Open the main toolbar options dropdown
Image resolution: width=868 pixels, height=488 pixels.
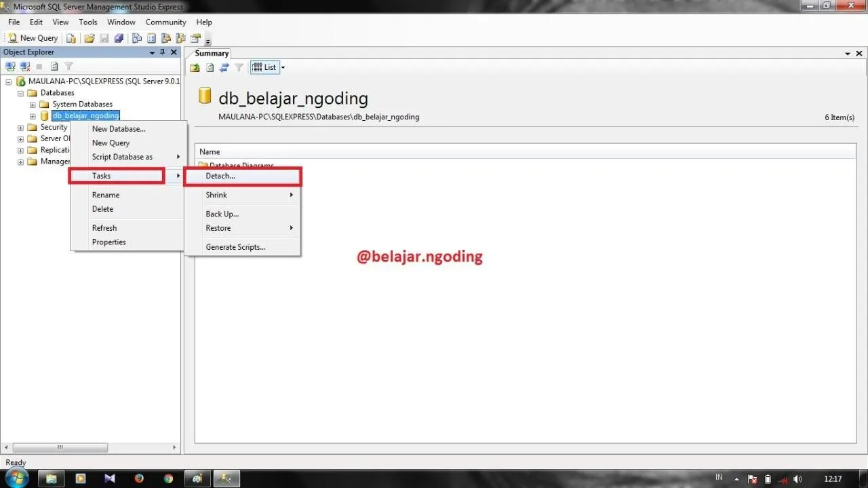208,41
